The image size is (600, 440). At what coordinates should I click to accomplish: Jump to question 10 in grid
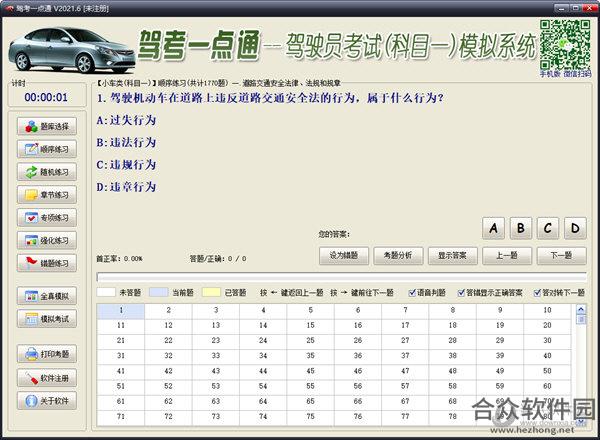tap(547, 310)
